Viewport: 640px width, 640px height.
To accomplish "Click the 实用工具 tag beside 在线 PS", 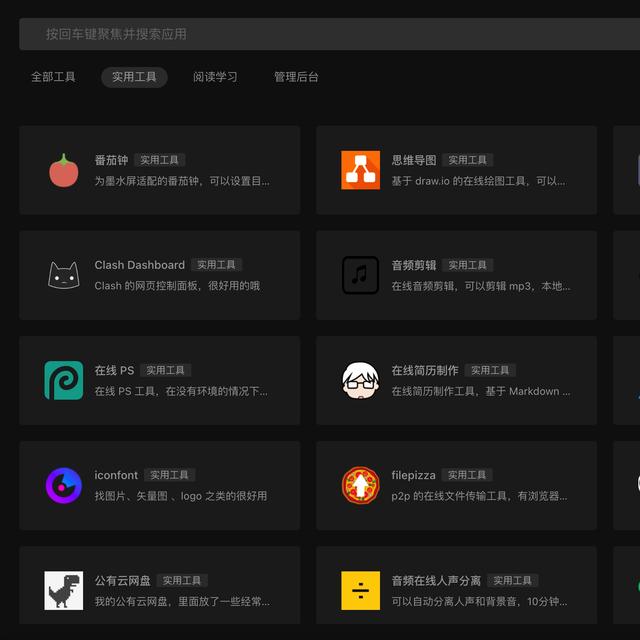I will 166,370.
